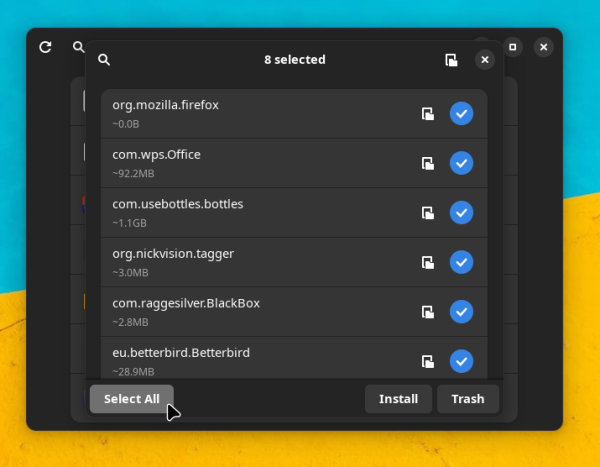Copy the eu.betterbird.Betterbird entry
Viewport: 600px width, 467px height.
(428, 361)
